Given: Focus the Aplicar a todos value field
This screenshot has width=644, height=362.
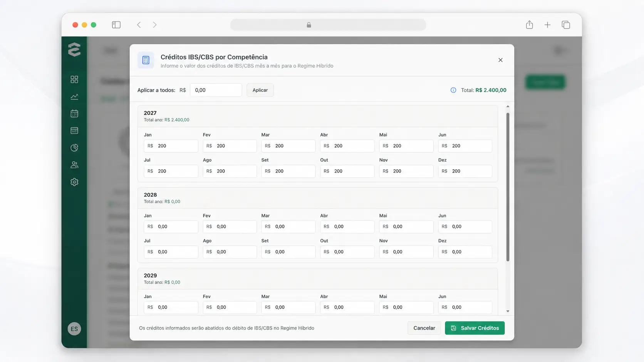Looking at the screenshot, I should coord(216,90).
